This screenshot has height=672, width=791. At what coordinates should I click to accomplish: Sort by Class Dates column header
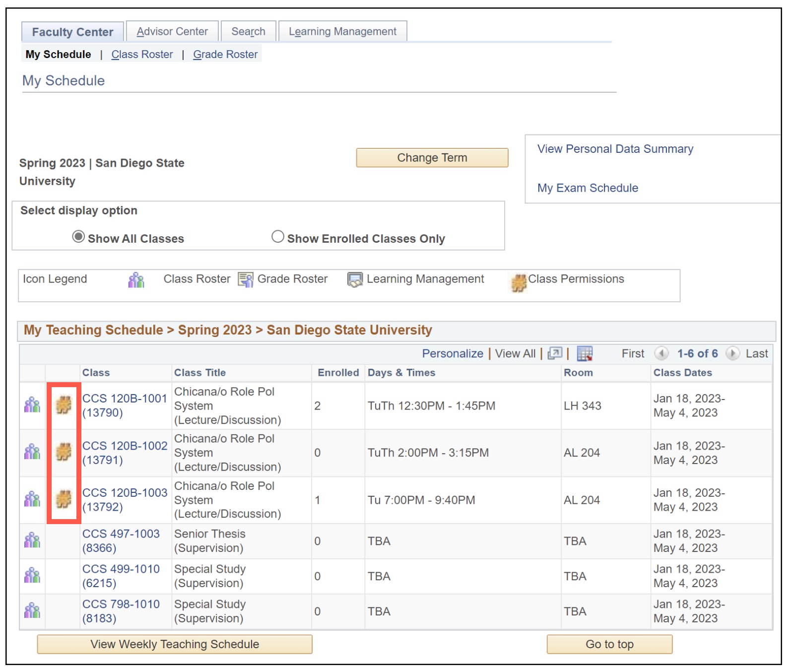(x=682, y=373)
